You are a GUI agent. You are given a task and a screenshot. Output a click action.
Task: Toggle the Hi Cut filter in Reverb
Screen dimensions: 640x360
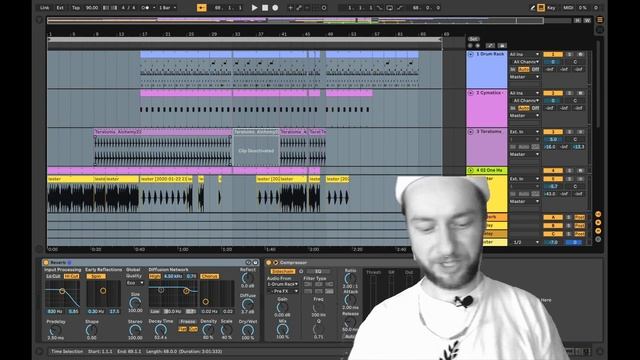pos(71,276)
